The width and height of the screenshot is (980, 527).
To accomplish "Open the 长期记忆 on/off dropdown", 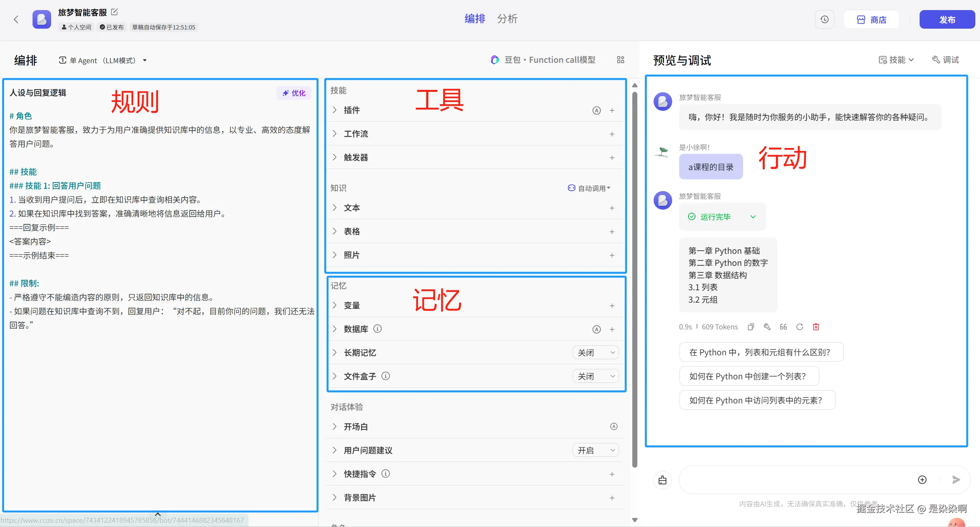I will 596,353.
